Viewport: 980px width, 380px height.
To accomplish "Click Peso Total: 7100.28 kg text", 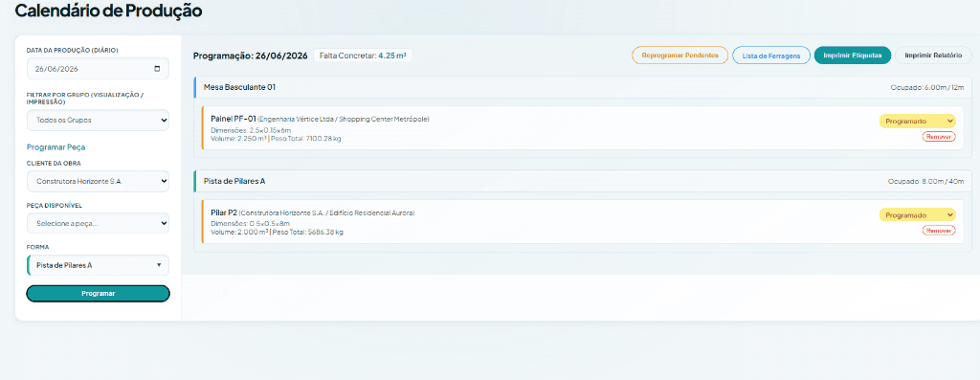I will (307, 138).
